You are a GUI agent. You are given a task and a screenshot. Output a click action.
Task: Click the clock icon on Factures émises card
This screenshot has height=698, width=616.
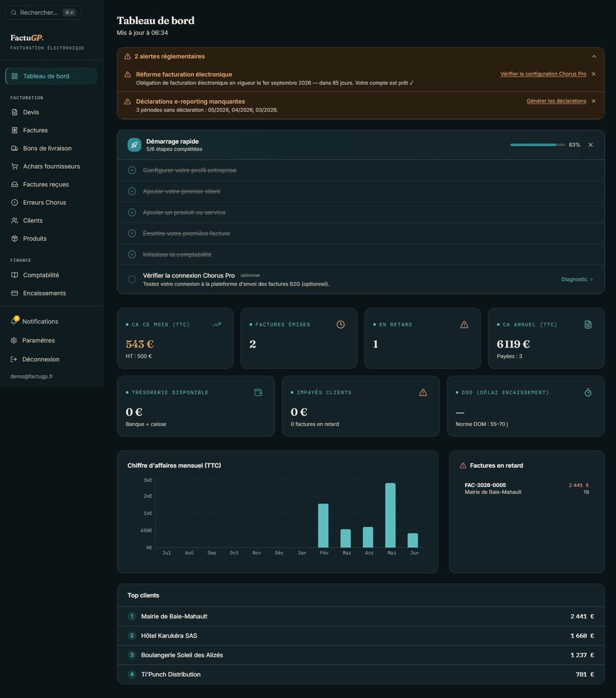[341, 325]
